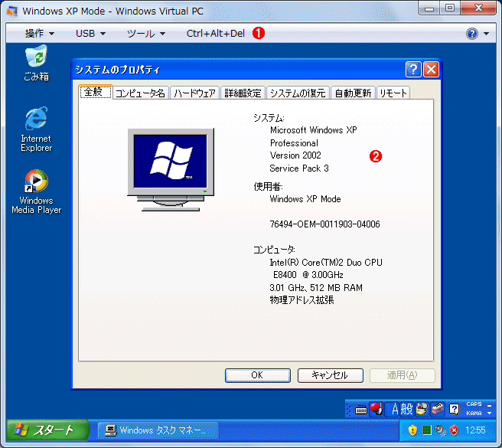Open the 操作 dropdown menu
This screenshot has height=448, width=502.
tap(40, 34)
